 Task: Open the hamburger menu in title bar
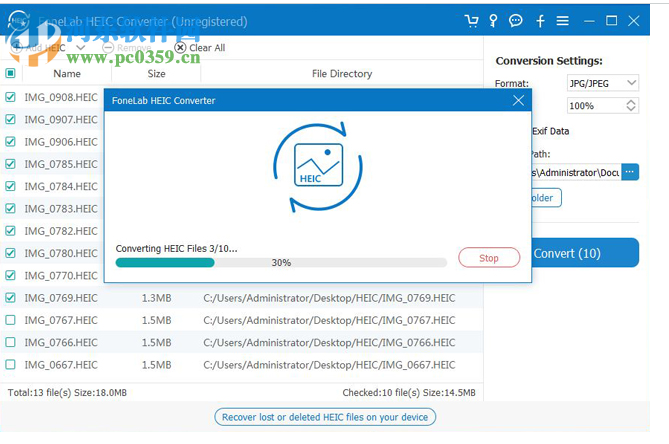point(562,20)
